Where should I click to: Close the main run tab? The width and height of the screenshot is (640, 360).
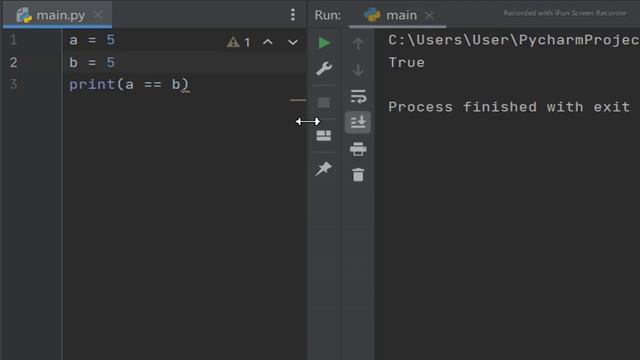pos(429,16)
